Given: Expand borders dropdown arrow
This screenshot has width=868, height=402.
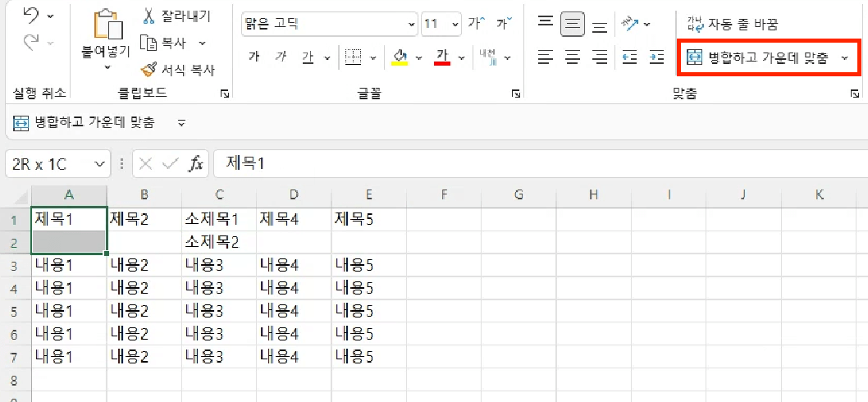Looking at the screenshot, I should [x=373, y=57].
